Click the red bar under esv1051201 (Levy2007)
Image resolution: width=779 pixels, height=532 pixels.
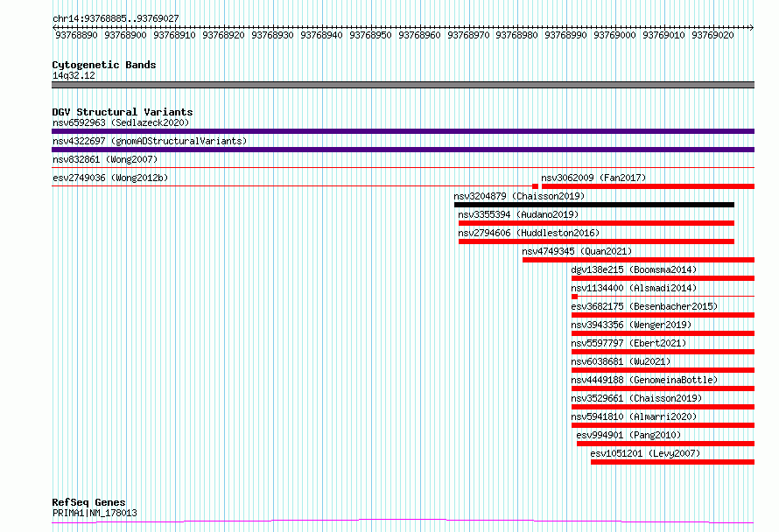point(673,462)
